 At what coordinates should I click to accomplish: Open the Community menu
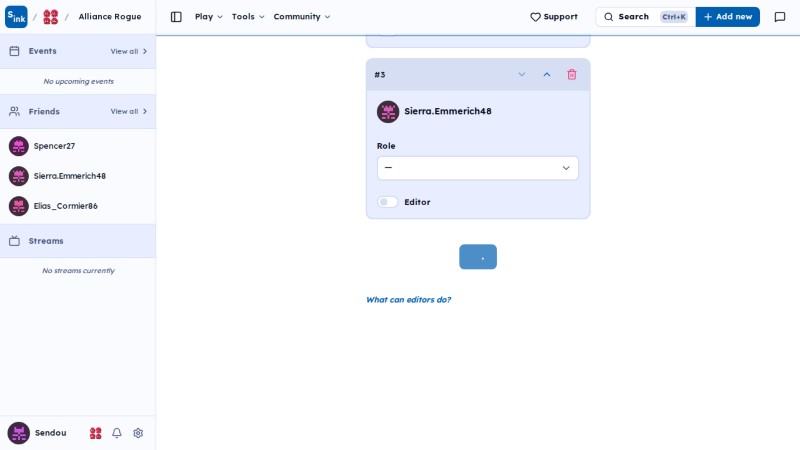click(302, 16)
